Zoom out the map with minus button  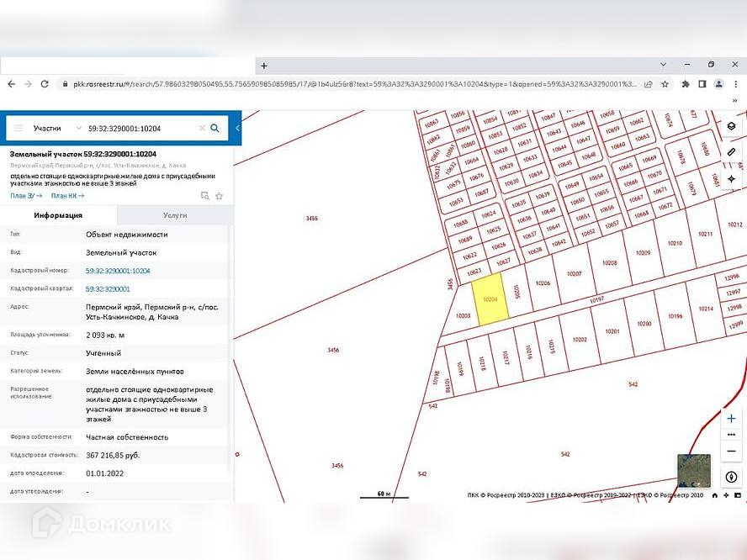point(731,451)
